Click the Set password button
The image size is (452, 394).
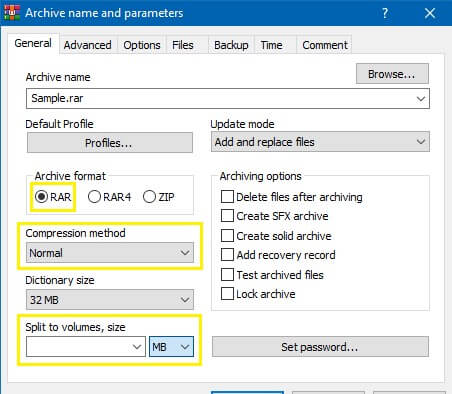[x=320, y=347]
